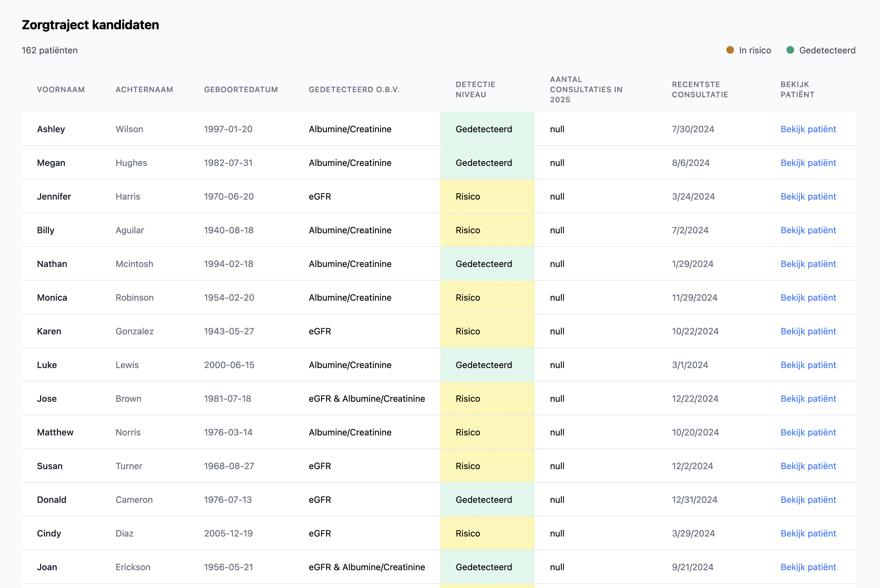This screenshot has height=588, width=880.
Task: View patient Jennifer Harris
Action: (x=808, y=196)
